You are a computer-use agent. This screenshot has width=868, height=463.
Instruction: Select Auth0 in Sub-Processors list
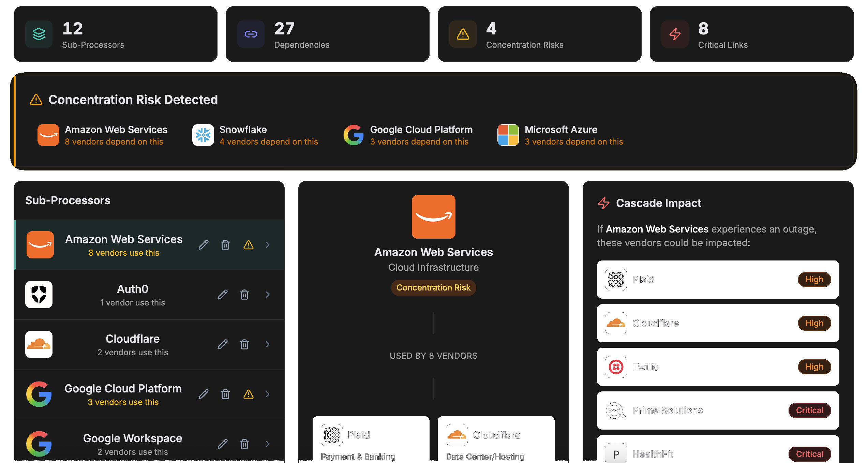pyautogui.click(x=149, y=295)
